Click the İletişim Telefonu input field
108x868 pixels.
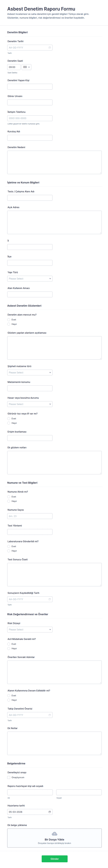30,118
